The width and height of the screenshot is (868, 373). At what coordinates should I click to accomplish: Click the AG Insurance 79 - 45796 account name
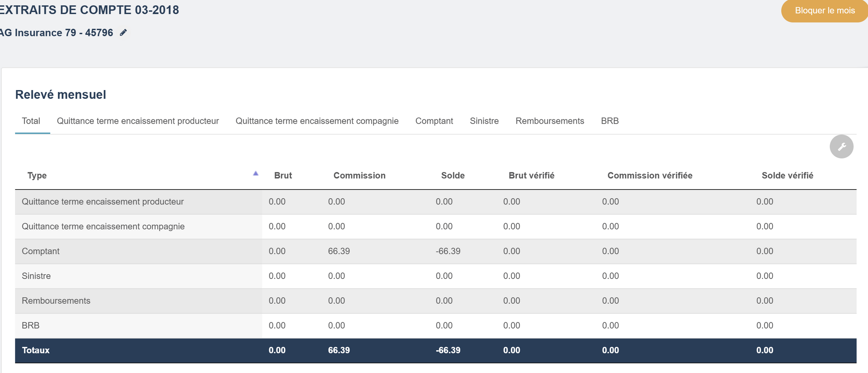pyautogui.click(x=56, y=33)
